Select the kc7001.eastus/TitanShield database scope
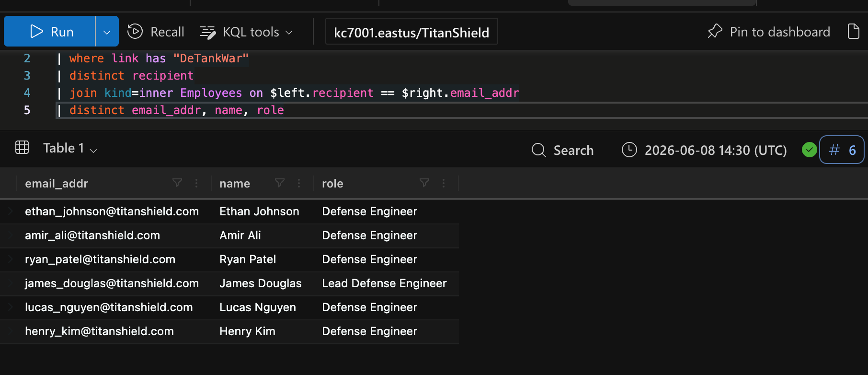 (411, 32)
